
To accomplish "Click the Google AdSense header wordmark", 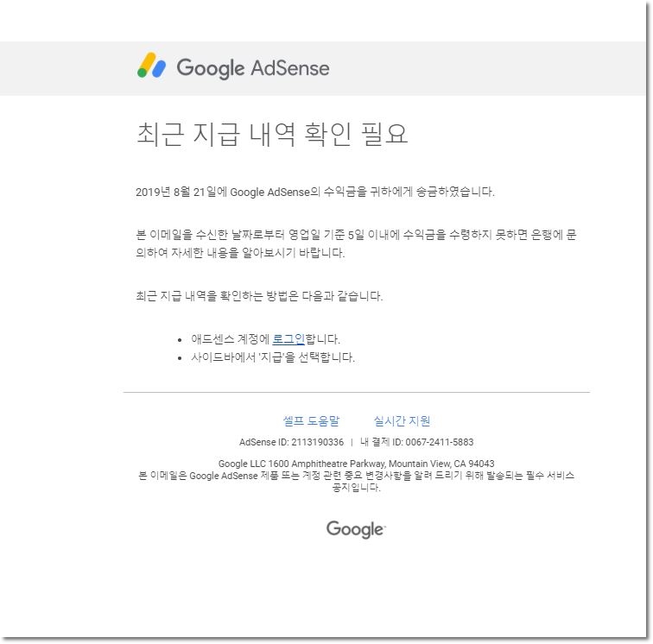I will click(253, 68).
